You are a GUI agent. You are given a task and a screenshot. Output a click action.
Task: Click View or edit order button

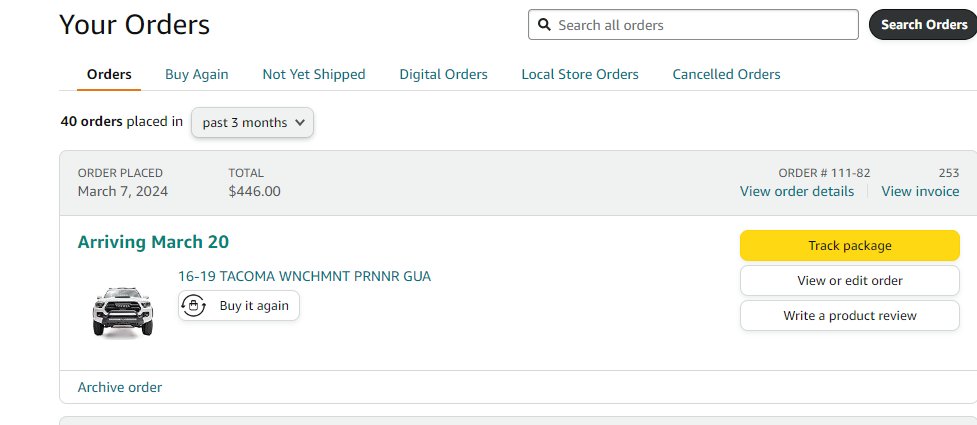click(849, 280)
